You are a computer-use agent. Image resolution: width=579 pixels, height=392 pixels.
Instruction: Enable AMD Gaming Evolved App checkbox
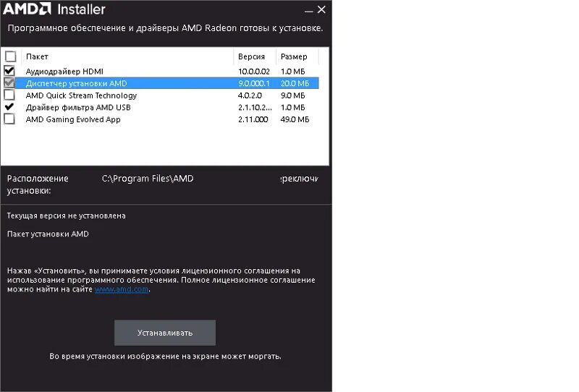click(x=9, y=119)
